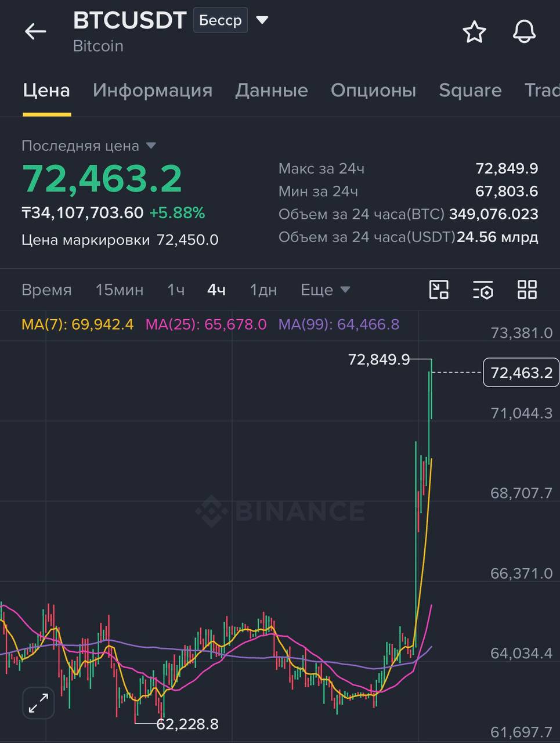Tap the Макс за 24ч value 72,849.9
560x743 pixels.
tap(507, 168)
